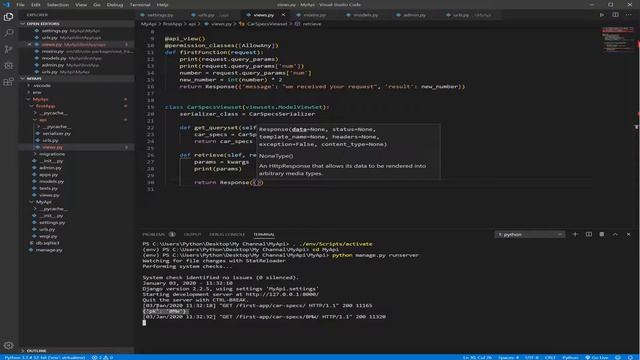Viewport: 640px width, 360px height.
Task: Expand the .vscode folder
Action: (42, 85)
